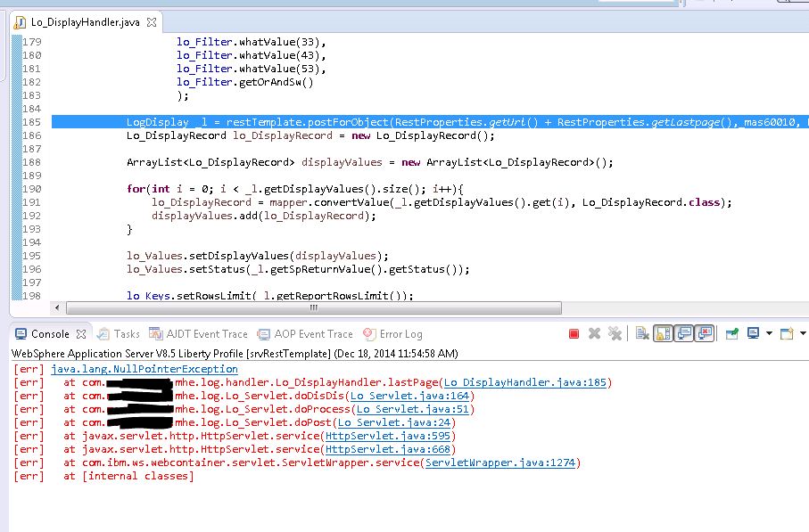This screenshot has width=809, height=532.
Task: Click the java.lang.NullPointerException link
Action: click(x=144, y=369)
